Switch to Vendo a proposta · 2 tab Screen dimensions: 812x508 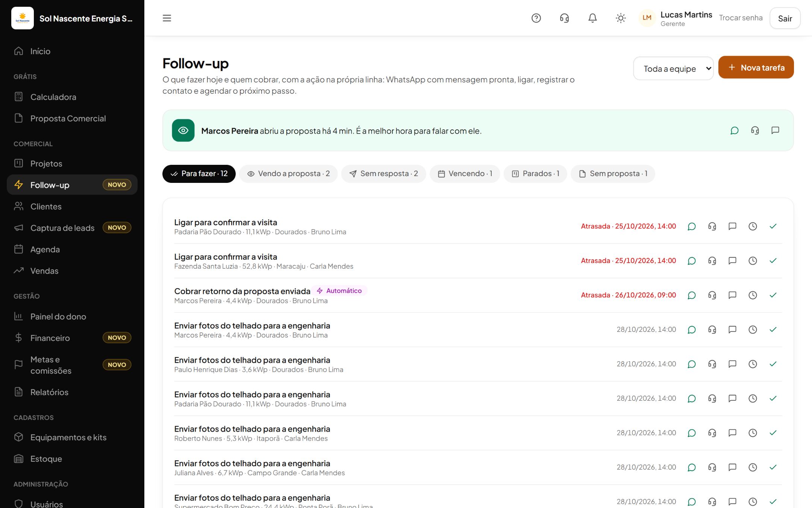pos(288,174)
